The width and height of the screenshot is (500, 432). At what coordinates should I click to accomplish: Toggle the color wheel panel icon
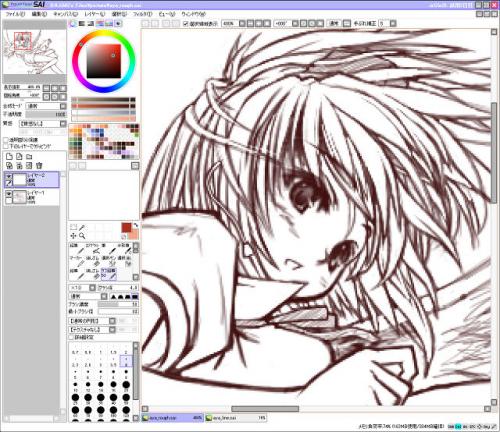[73, 24]
